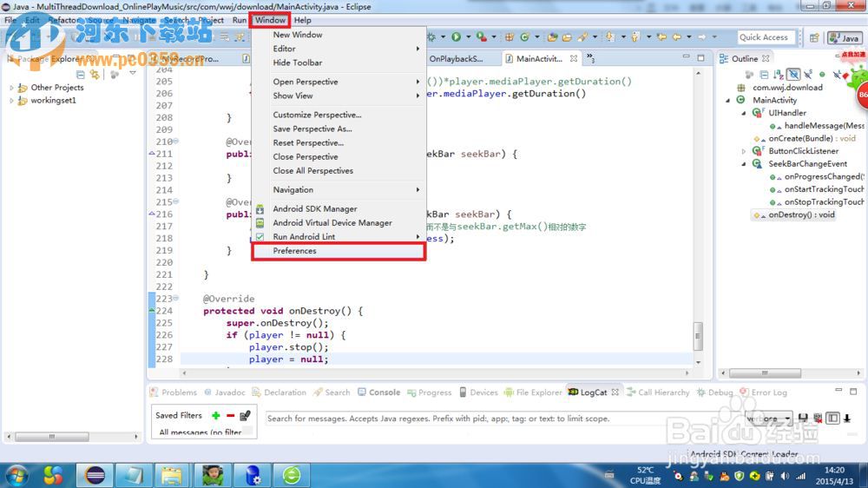868x488 pixels.
Task: Choose Hide Toolbar in Window menu
Action: coord(297,63)
